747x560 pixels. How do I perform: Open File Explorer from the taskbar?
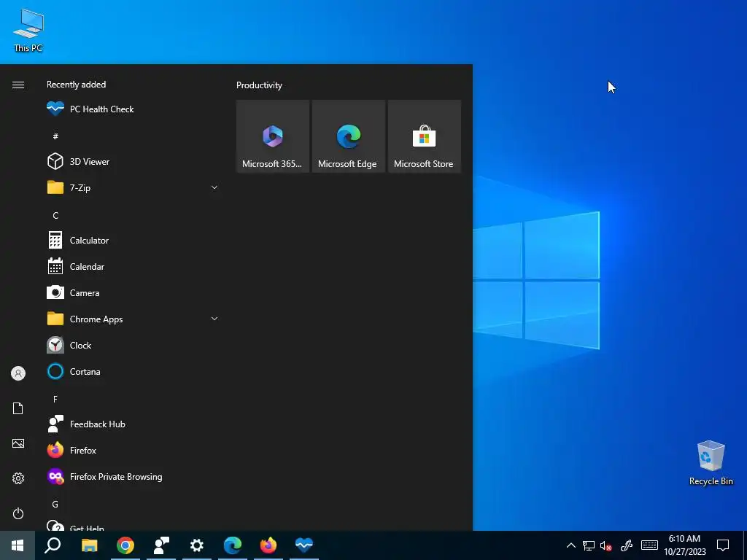(90, 545)
